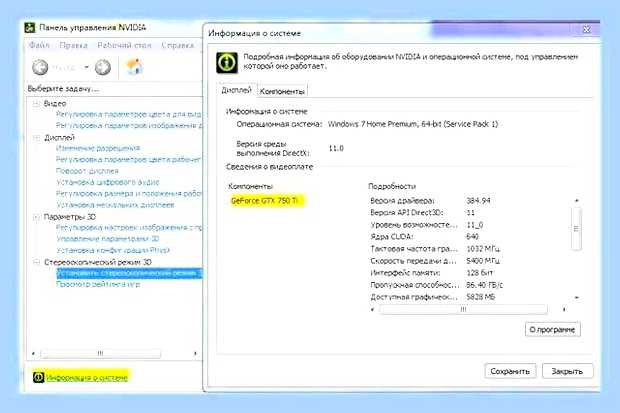The width and height of the screenshot is (620, 413).
Task: Click the DirectX version 11.0 value
Action: click(336, 148)
